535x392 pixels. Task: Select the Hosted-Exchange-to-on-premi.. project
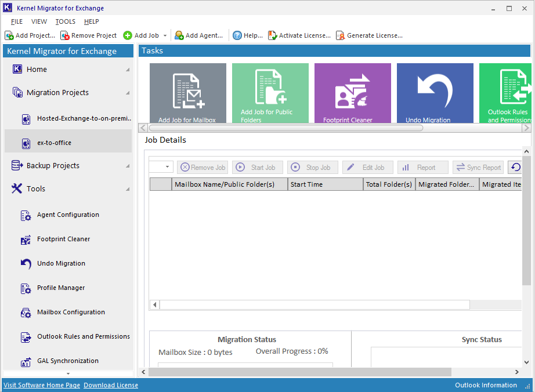click(68, 119)
